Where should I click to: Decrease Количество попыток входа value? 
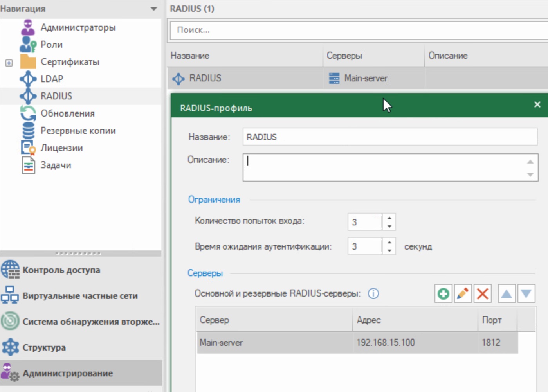point(389,226)
